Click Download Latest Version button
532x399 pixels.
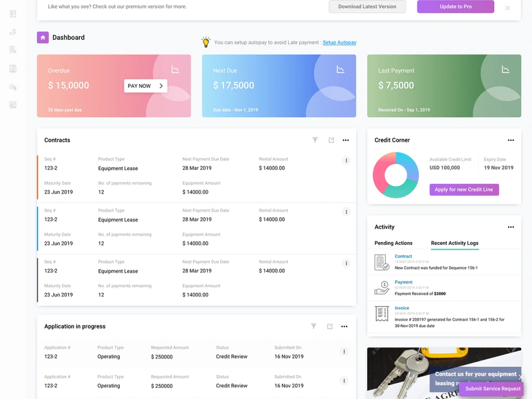click(367, 6)
